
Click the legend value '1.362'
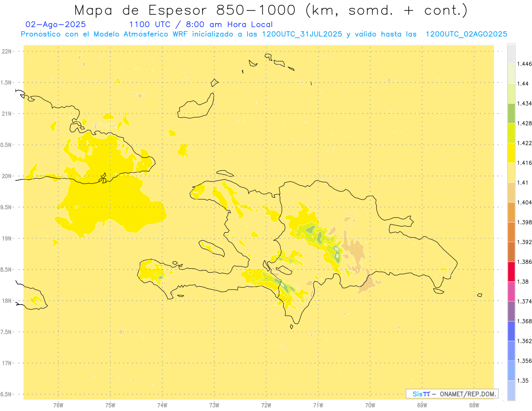[524, 341]
